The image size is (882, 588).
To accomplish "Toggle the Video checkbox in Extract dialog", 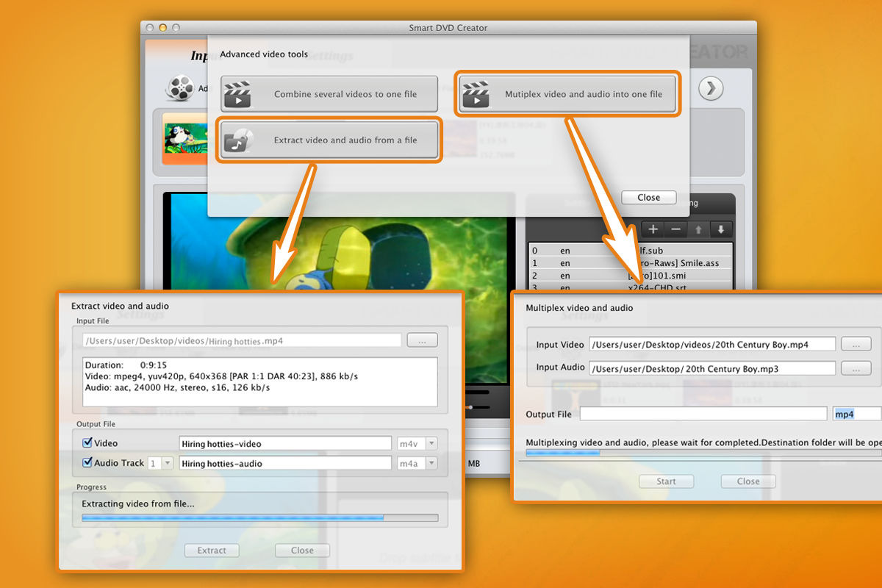I will (x=87, y=443).
